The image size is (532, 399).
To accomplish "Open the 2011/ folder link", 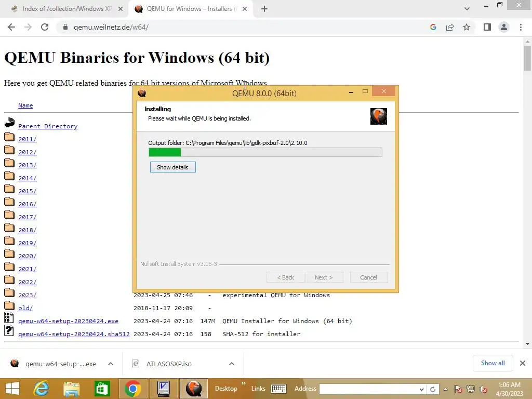I will tap(27, 139).
